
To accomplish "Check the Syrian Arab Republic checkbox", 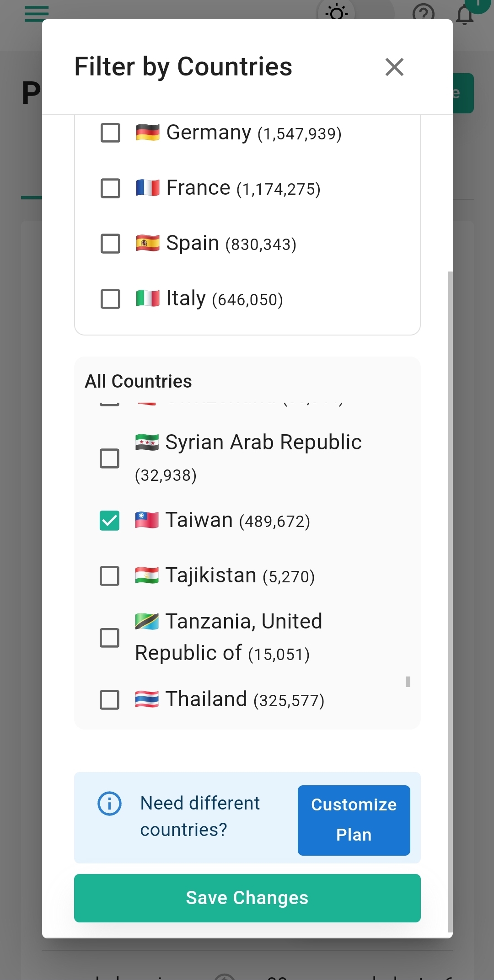I will 110,458.
